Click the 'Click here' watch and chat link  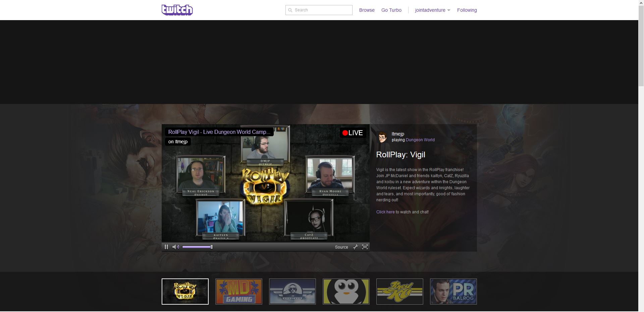(x=385, y=212)
